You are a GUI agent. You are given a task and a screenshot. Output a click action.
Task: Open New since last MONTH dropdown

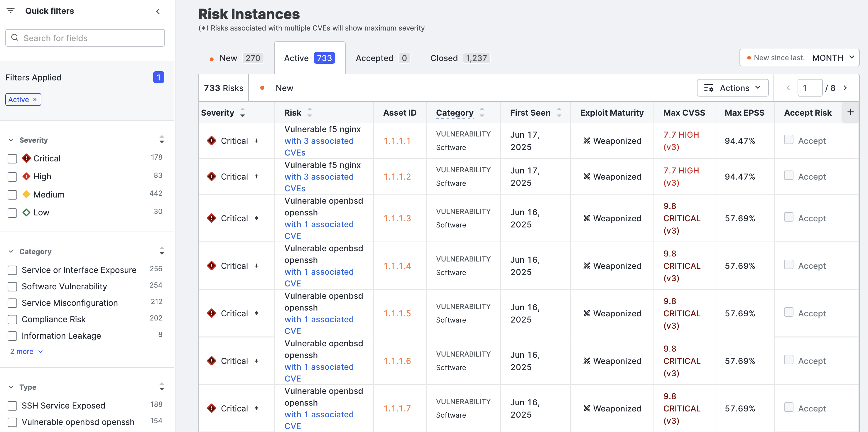click(x=799, y=58)
